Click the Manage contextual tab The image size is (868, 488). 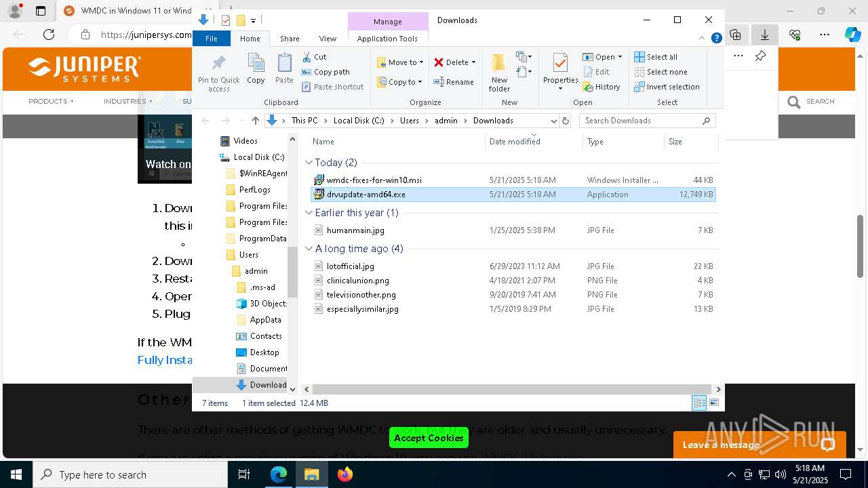pyautogui.click(x=388, y=22)
